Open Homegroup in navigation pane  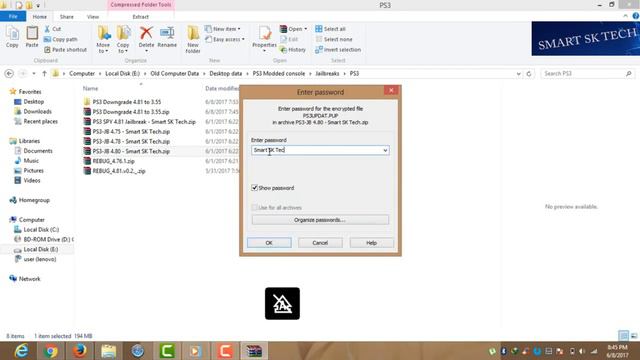(x=34, y=200)
